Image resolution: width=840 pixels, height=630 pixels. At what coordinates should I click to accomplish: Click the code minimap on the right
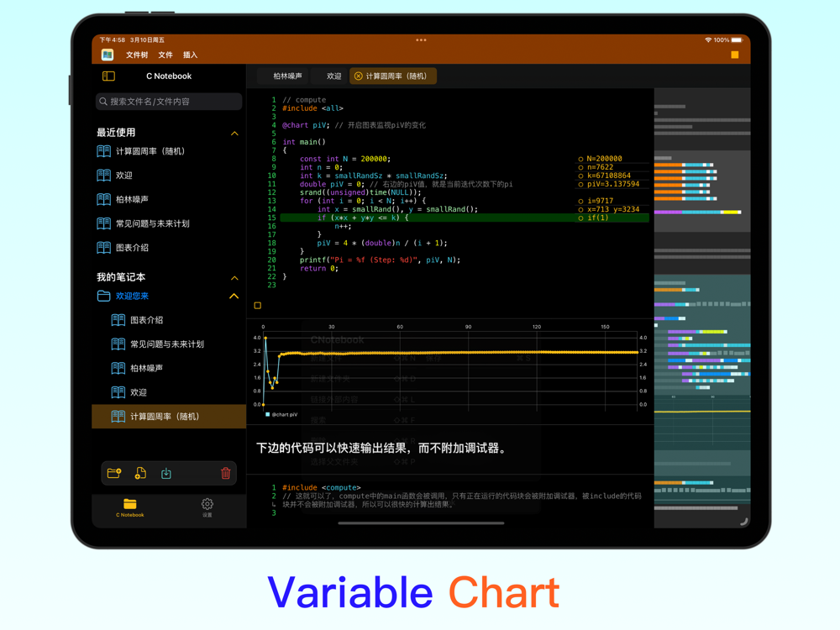pyautogui.click(x=701, y=307)
